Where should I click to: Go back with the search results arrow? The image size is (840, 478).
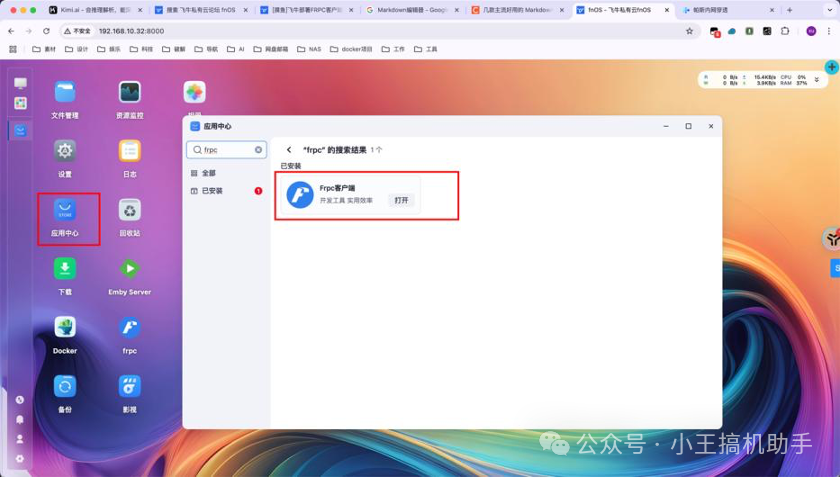(x=290, y=150)
